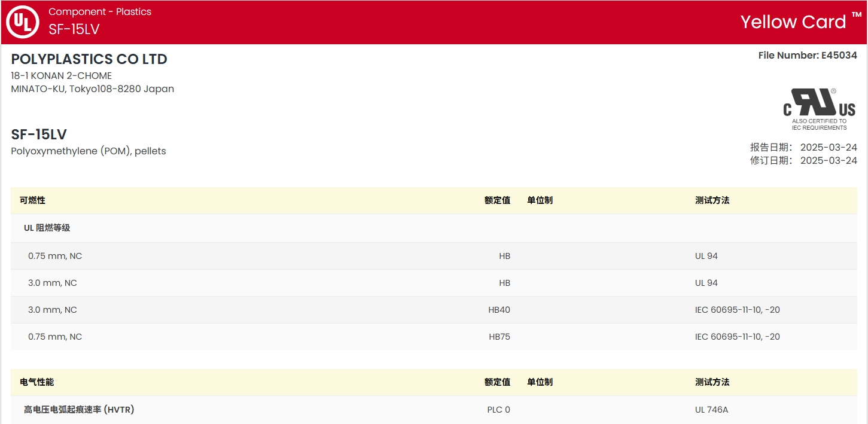The width and height of the screenshot is (868, 424).
Task: Click the 可燃性 section header
Action: pyautogui.click(x=32, y=200)
